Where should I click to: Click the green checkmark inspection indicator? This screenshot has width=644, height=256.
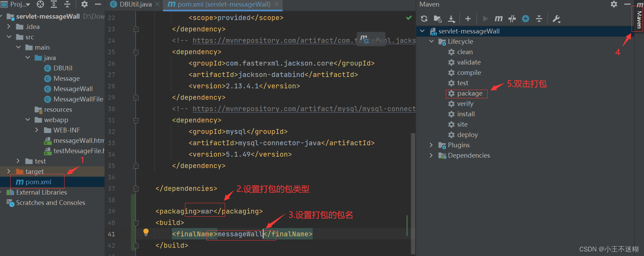click(x=409, y=18)
